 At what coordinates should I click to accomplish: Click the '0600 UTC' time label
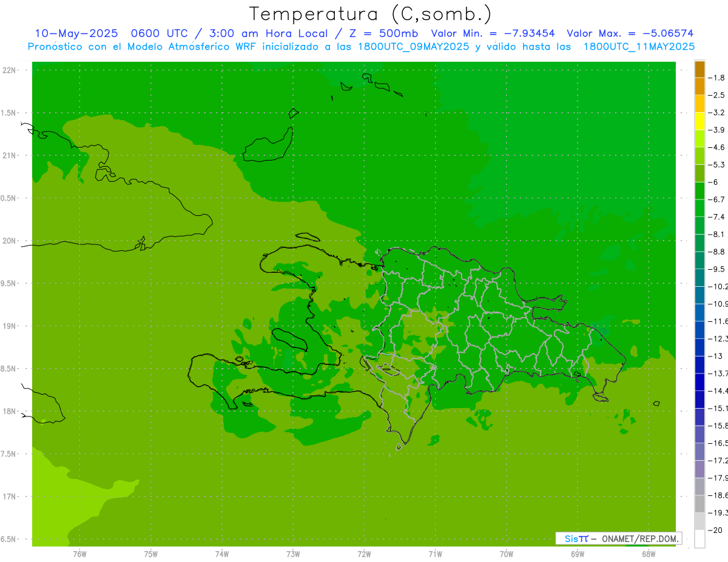pyautogui.click(x=163, y=33)
